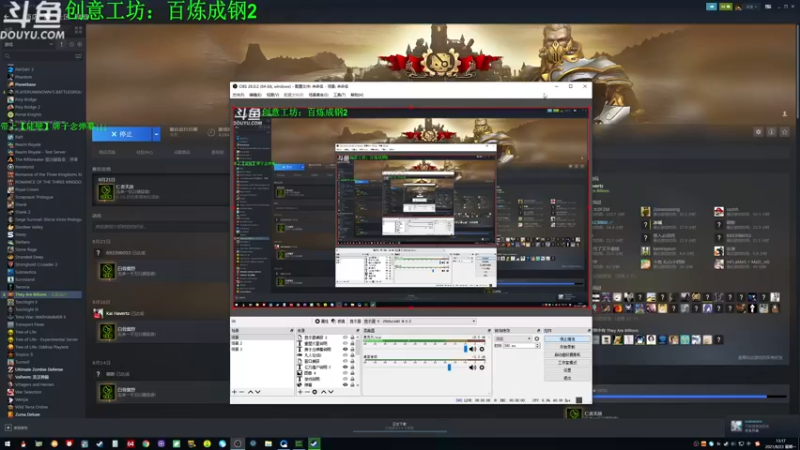Screen dimensions: 800x450
Task: Open settings gear for 桌面音频 audio track
Action: (x=482, y=367)
